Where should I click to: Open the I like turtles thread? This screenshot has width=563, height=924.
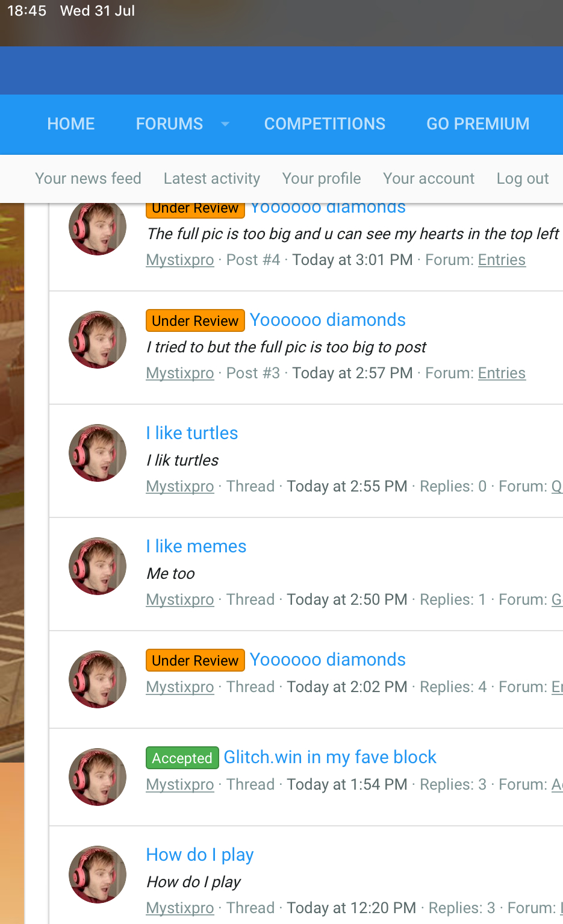tap(192, 433)
